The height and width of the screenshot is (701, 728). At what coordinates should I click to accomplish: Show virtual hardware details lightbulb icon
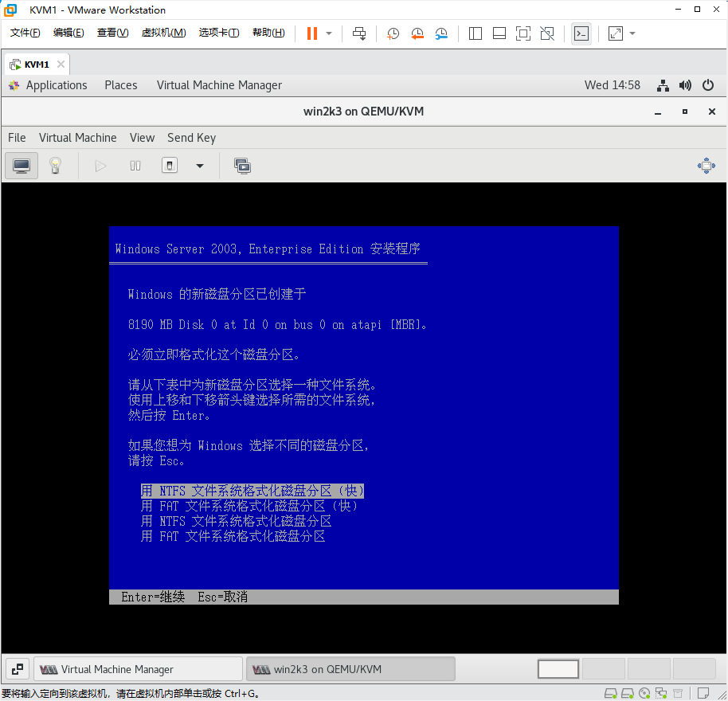pos(55,166)
